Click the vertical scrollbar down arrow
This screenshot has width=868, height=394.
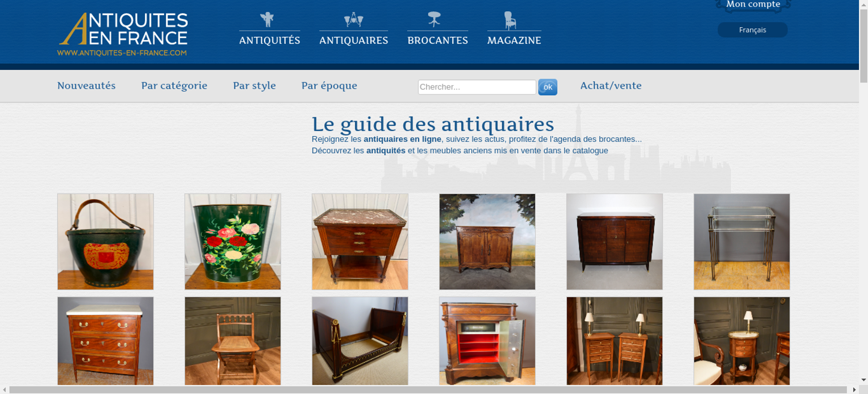click(x=864, y=380)
